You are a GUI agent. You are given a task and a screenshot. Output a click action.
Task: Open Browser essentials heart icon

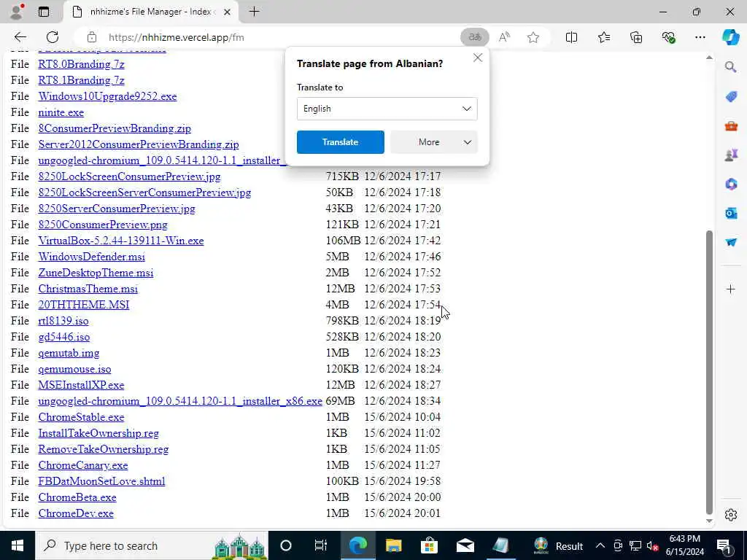[x=668, y=37]
